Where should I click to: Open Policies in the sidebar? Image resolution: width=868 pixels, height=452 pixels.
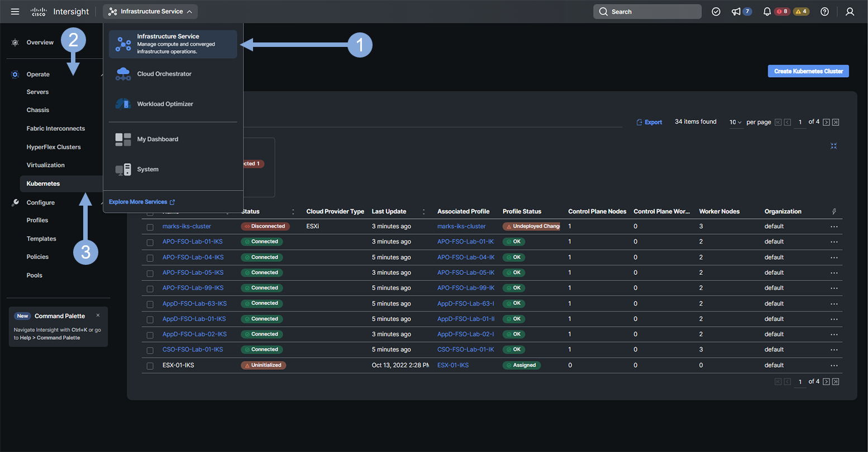click(x=37, y=257)
